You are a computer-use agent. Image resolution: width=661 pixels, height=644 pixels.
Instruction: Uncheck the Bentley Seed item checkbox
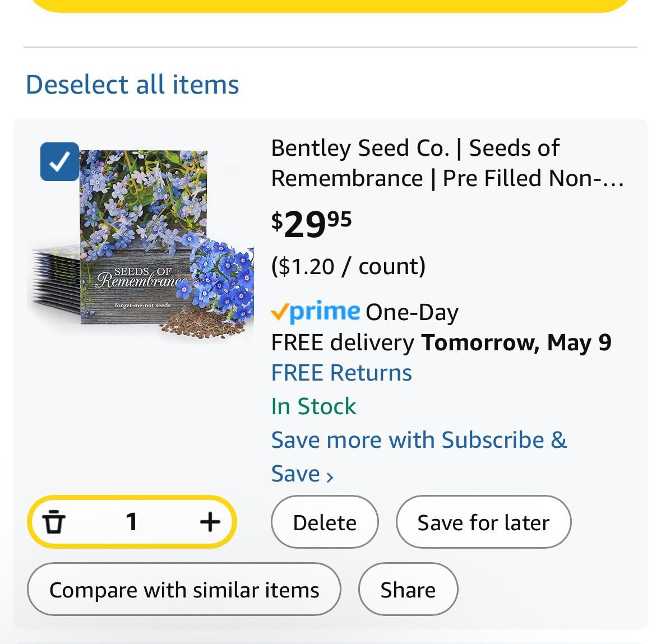click(59, 162)
